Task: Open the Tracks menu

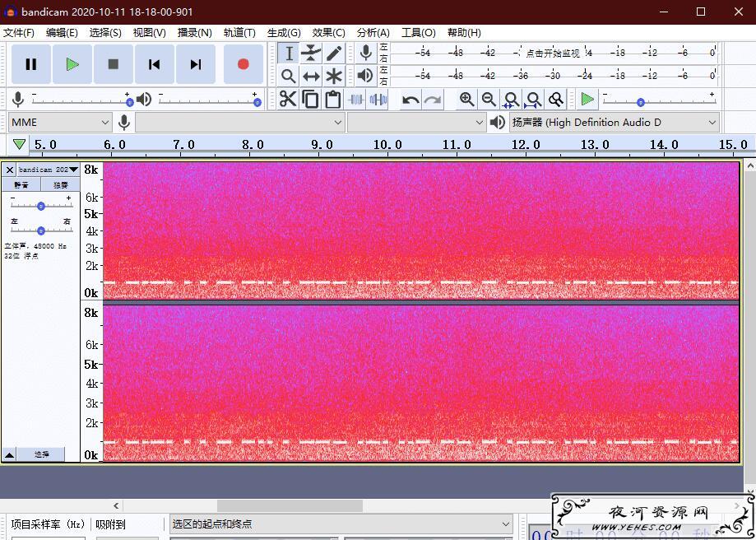Action: click(x=239, y=33)
